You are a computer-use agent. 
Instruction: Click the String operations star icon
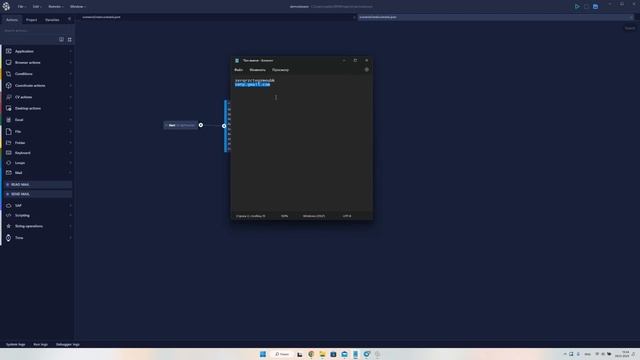(x=9, y=226)
